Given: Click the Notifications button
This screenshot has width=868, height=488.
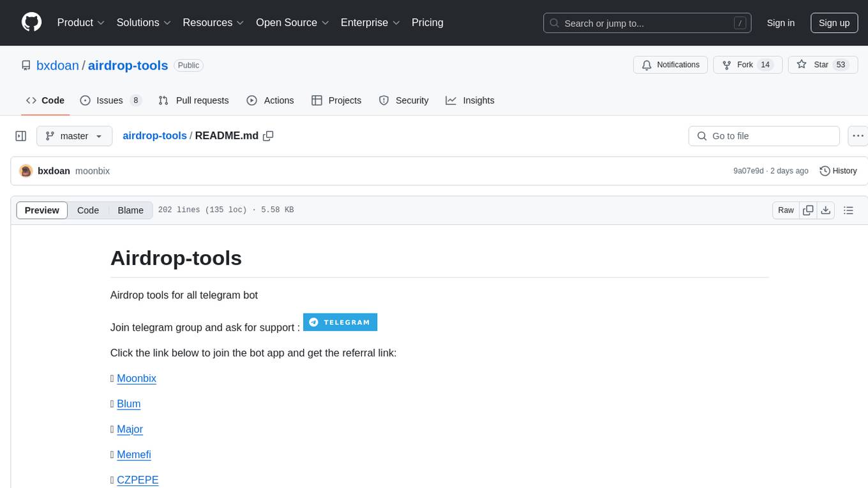Looking at the screenshot, I should (670, 65).
